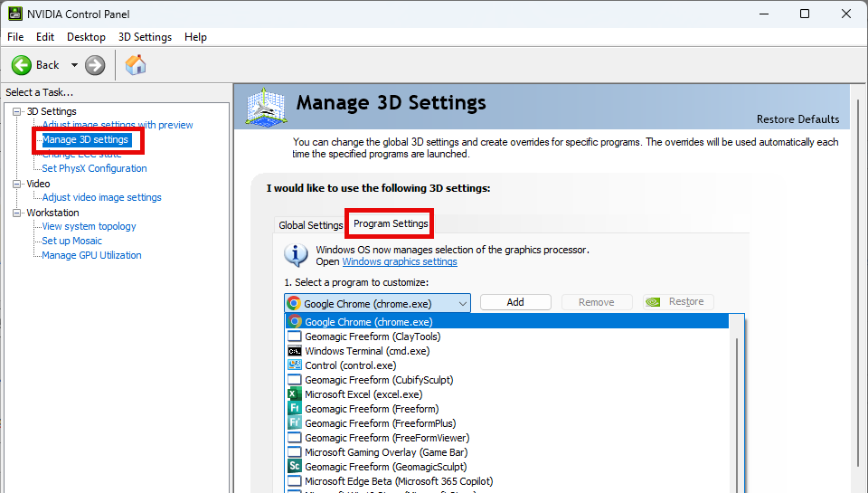This screenshot has height=493, width=868.
Task: Collapse the Workstation tree node
Action: tap(17, 213)
